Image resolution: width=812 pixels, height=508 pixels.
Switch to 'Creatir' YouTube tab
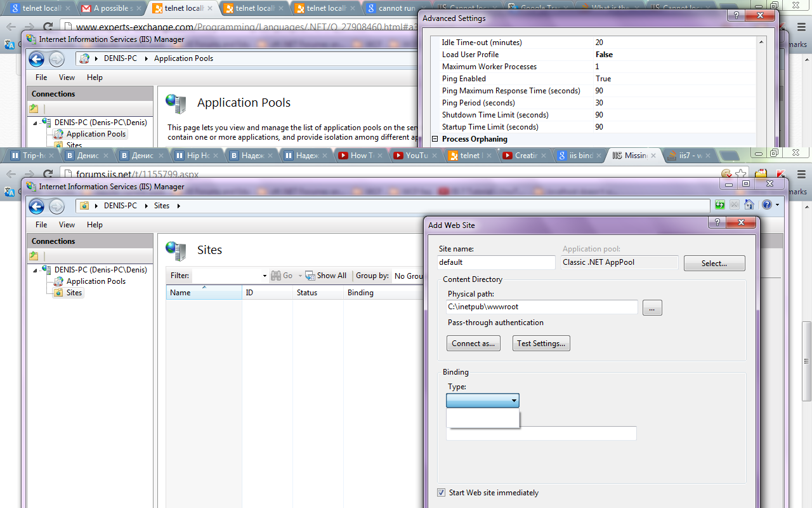click(523, 156)
